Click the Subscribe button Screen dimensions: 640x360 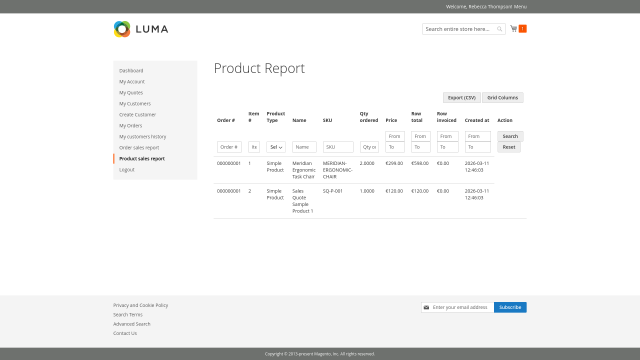pos(510,307)
